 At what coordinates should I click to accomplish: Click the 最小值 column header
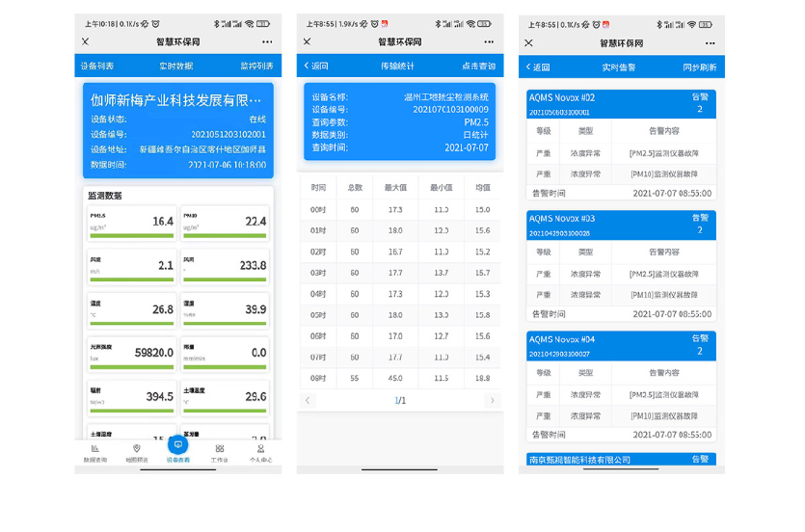pyautogui.click(x=441, y=188)
